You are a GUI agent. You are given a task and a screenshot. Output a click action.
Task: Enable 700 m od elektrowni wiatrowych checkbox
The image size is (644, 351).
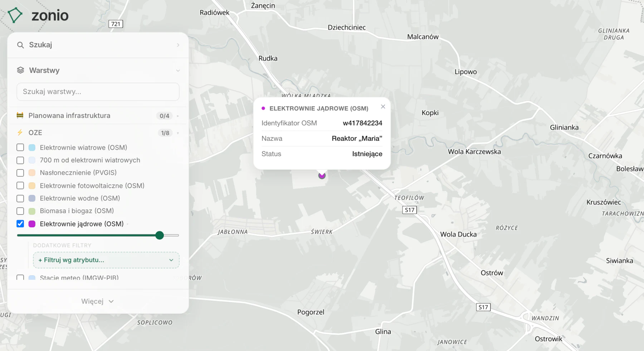tap(20, 160)
